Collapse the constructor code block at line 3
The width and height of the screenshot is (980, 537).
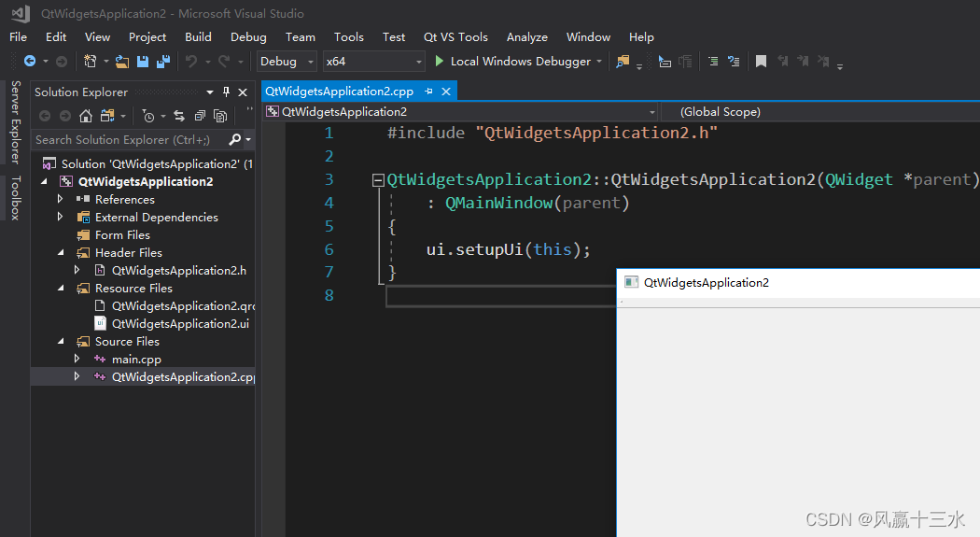click(377, 179)
